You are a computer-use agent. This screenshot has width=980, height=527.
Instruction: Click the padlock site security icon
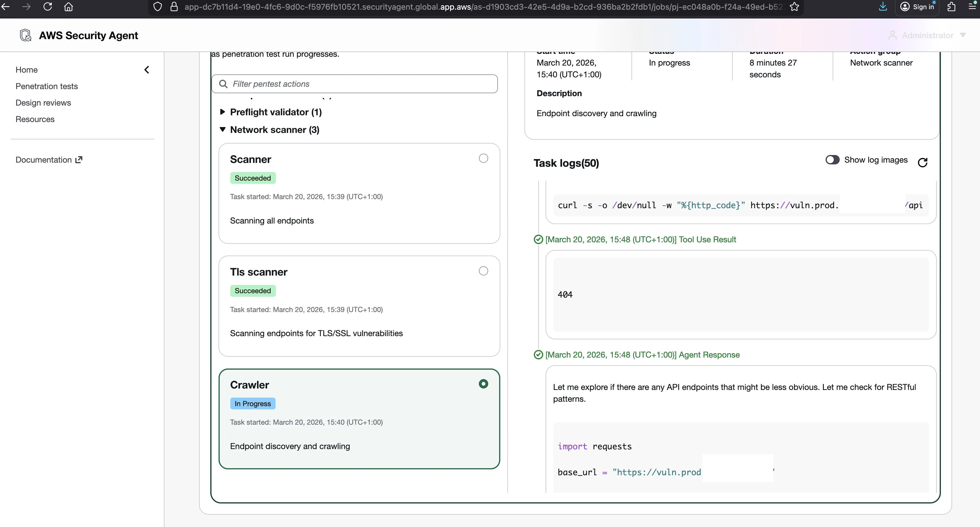[x=174, y=6]
